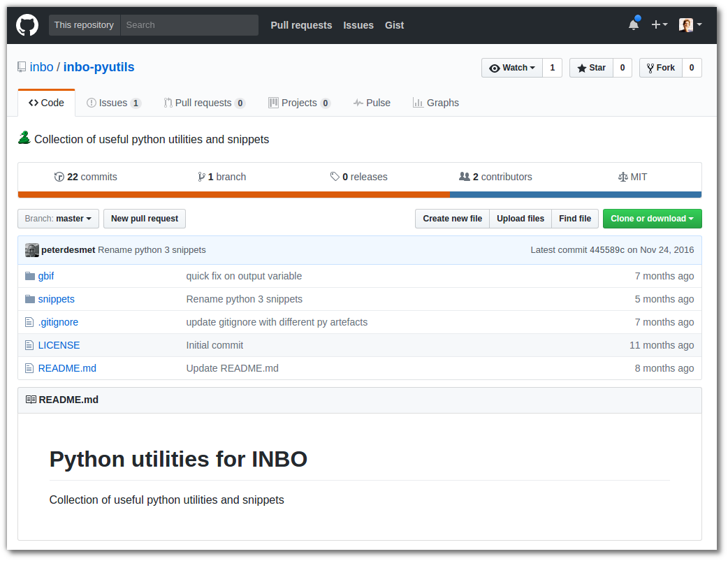The width and height of the screenshot is (728, 561).
Task: Open the snippets folder
Action: [56, 299]
